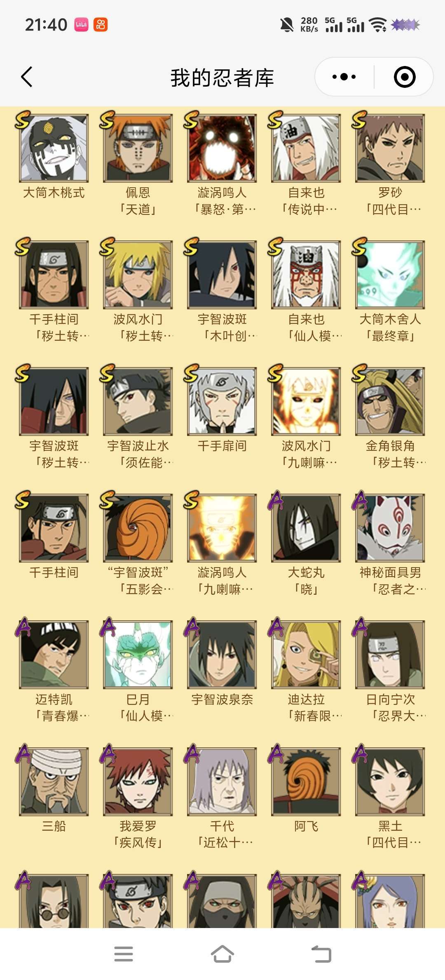
Task: Select 我爱罗「疾风传」portrait
Action: click(138, 782)
